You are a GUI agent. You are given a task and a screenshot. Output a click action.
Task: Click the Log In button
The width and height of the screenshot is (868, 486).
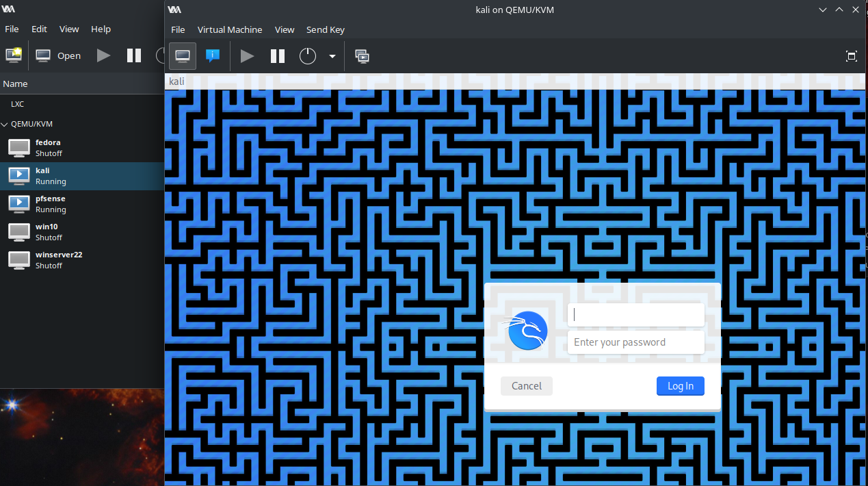point(680,386)
